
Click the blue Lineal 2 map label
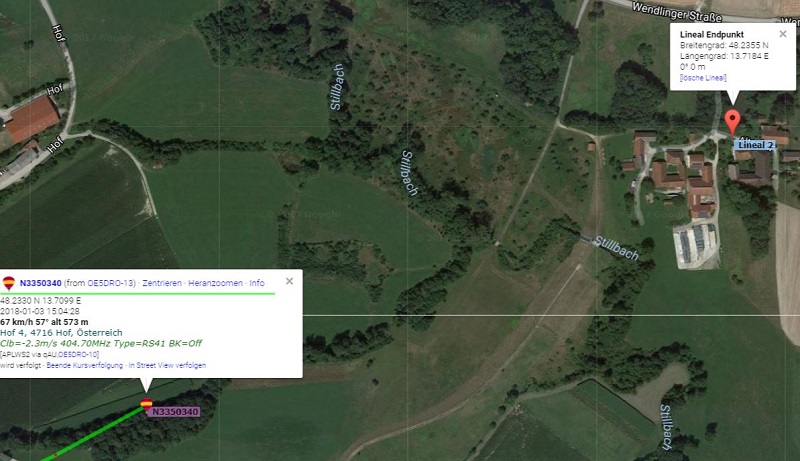[755, 145]
